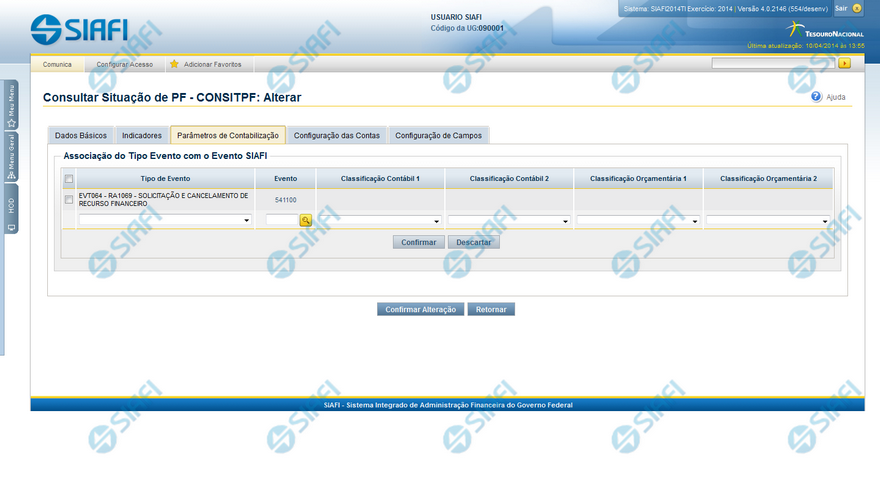Switch to the Configuração das Contas tab

(337, 135)
